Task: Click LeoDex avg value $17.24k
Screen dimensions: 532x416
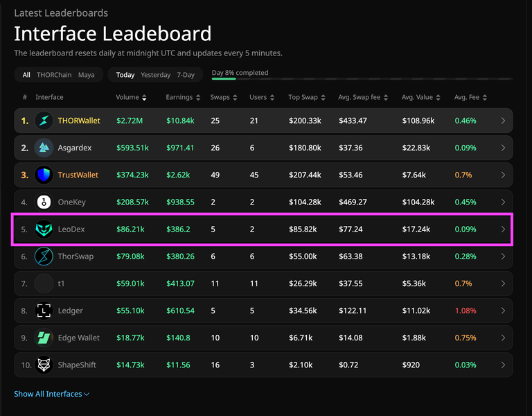Action: pyautogui.click(x=416, y=229)
